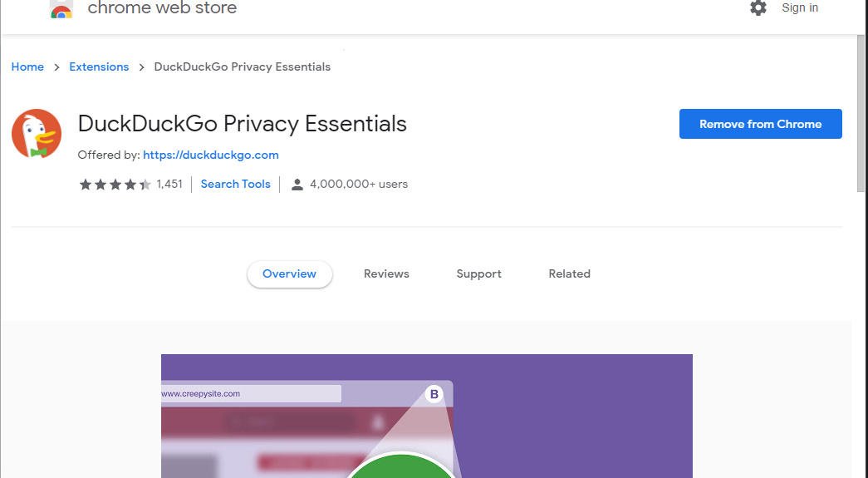
Task: Go to the Support tab
Action: (478, 274)
